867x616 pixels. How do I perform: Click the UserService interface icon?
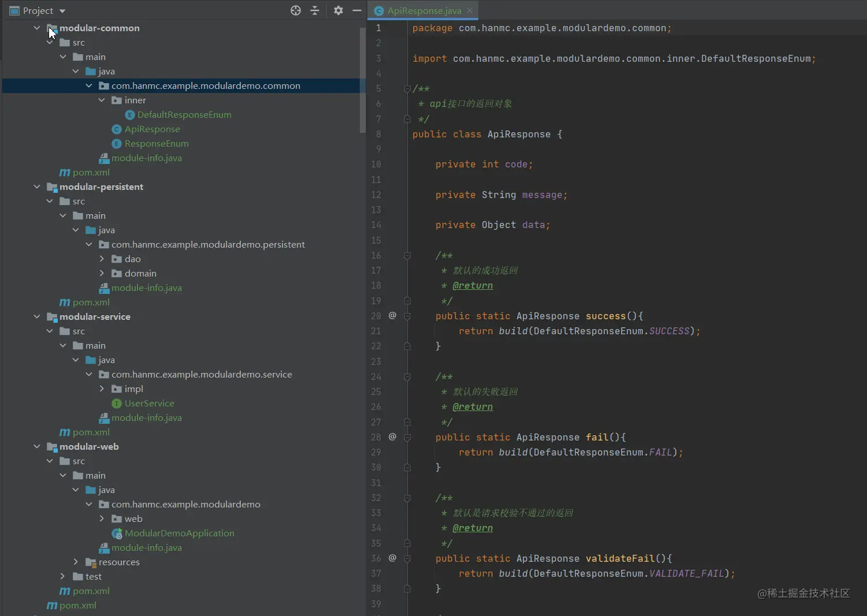tap(117, 404)
